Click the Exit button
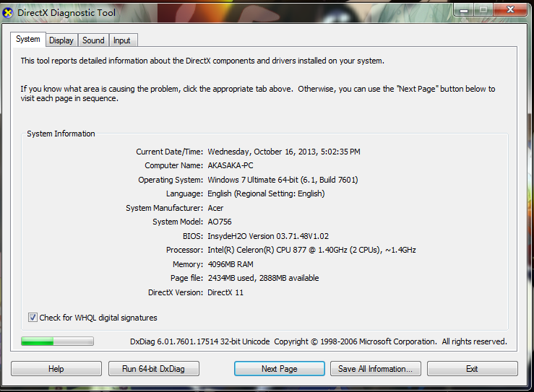 [473, 368]
